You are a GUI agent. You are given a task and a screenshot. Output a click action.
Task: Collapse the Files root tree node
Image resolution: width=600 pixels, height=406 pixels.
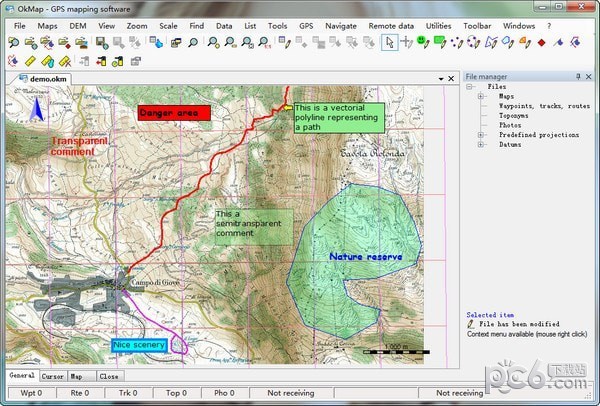[x=469, y=87]
